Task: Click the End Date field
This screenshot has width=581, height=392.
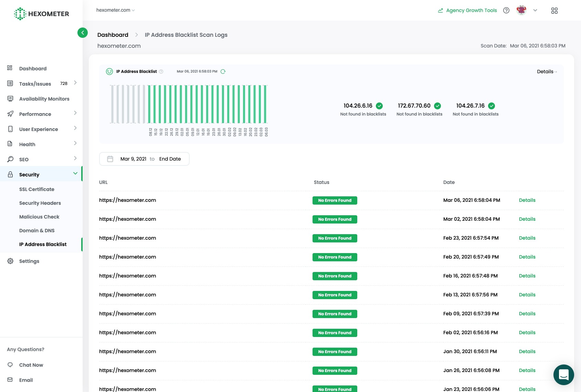Action: click(x=170, y=159)
